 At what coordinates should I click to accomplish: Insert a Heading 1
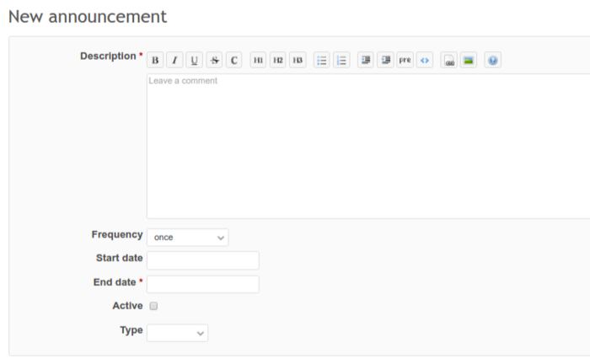(258, 61)
